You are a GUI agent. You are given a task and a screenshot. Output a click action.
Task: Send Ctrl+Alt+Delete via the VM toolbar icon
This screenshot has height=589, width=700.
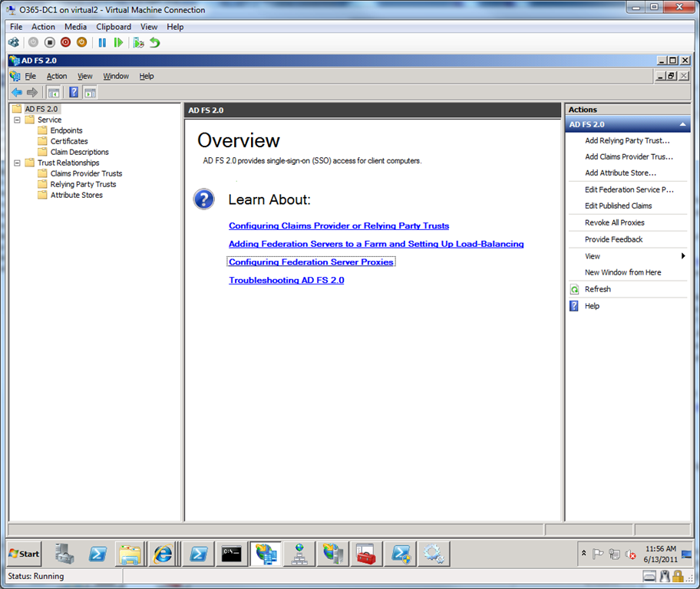[x=14, y=42]
